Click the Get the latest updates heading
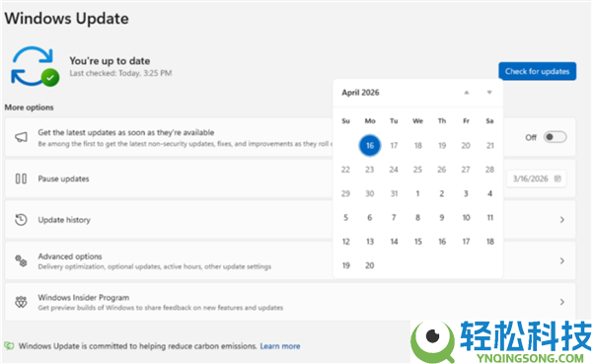 126,132
